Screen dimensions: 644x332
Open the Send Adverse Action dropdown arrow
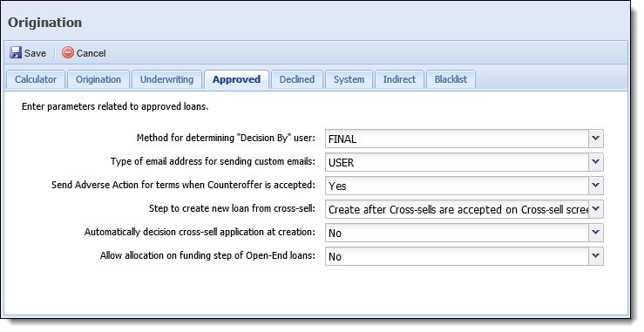(x=596, y=186)
